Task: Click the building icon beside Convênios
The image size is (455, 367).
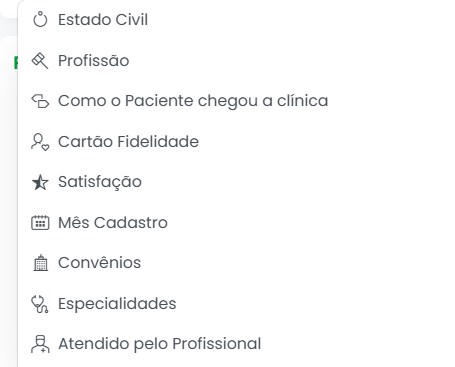Action: tap(40, 263)
